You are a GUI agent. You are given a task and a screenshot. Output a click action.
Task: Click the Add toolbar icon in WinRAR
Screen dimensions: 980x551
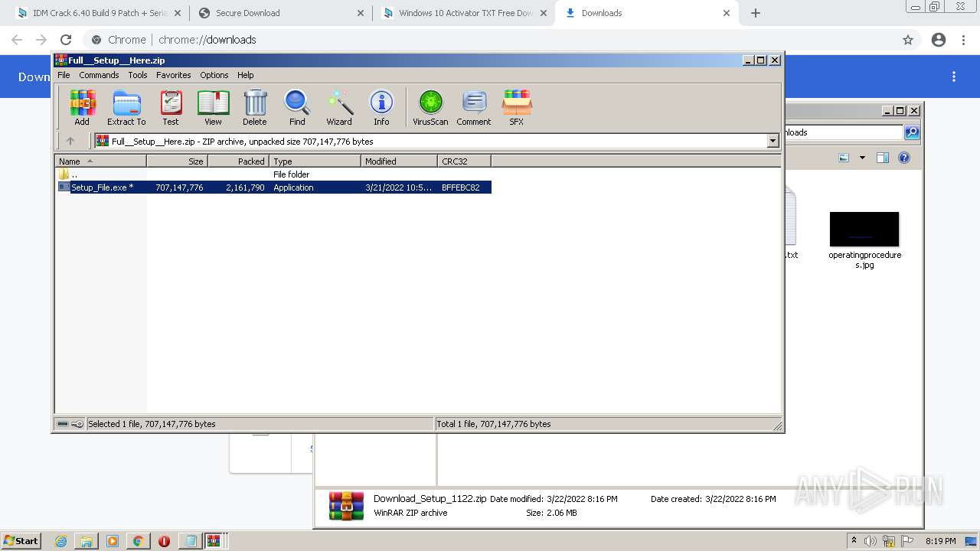coord(82,107)
